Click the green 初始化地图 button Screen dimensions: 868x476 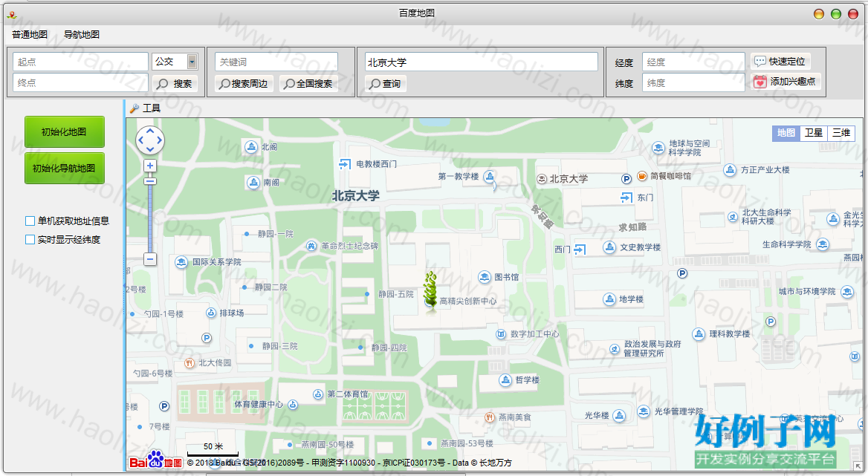(64, 131)
